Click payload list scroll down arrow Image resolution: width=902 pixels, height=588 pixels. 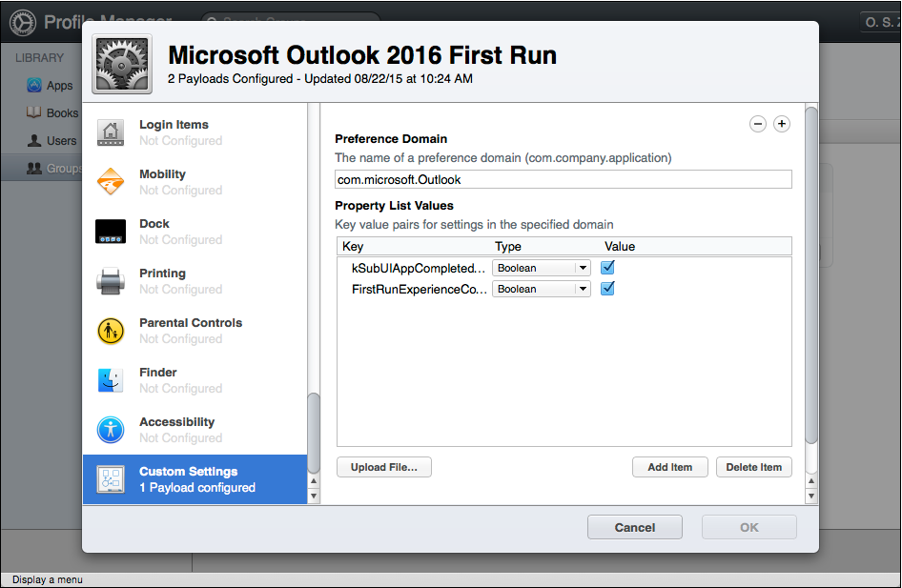point(314,496)
